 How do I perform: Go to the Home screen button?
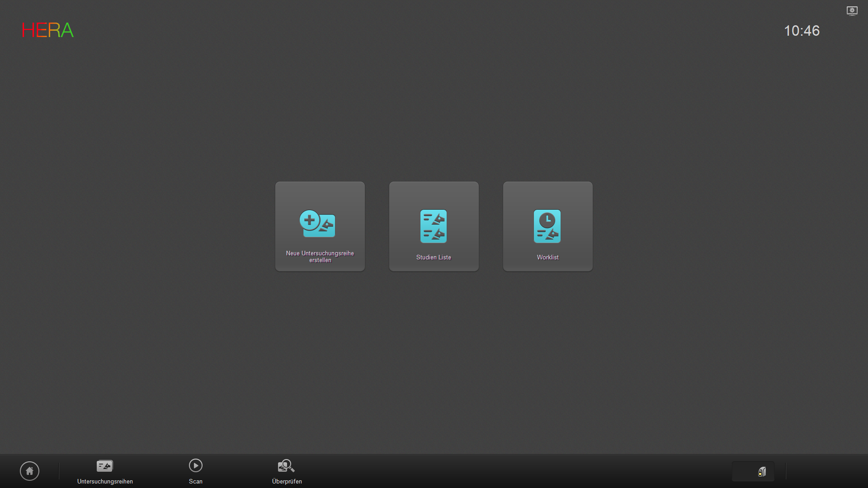(29, 471)
